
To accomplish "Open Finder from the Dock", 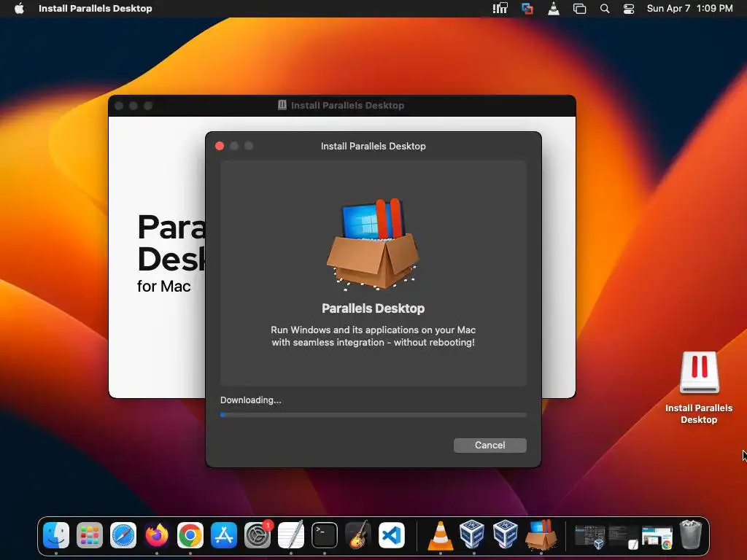I will coord(56,534).
